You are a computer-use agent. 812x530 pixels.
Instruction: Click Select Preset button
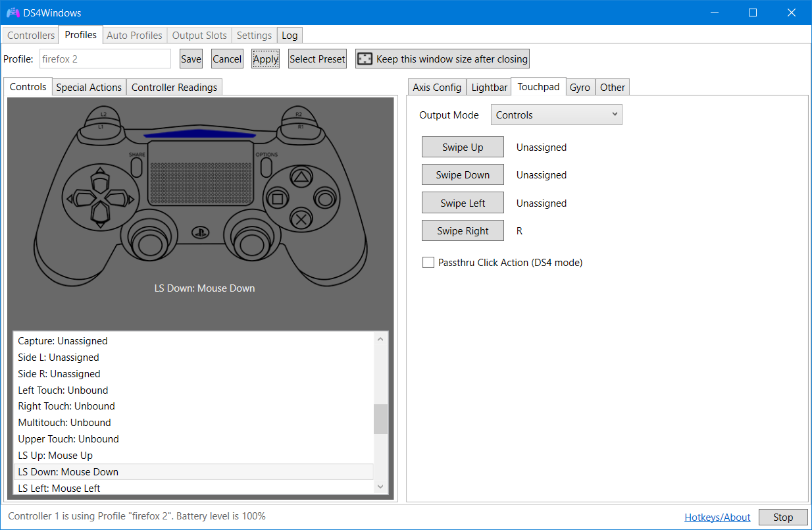pyautogui.click(x=317, y=59)
